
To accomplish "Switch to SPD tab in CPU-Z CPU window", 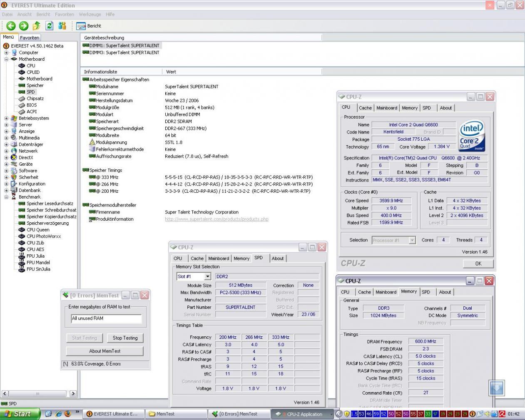I will pyautogui.click(x=427, y=108).
